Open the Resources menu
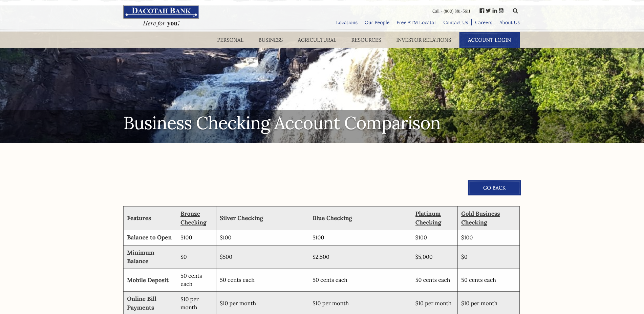The width and height of the screenshot is (644, 314). pos(366,40)
